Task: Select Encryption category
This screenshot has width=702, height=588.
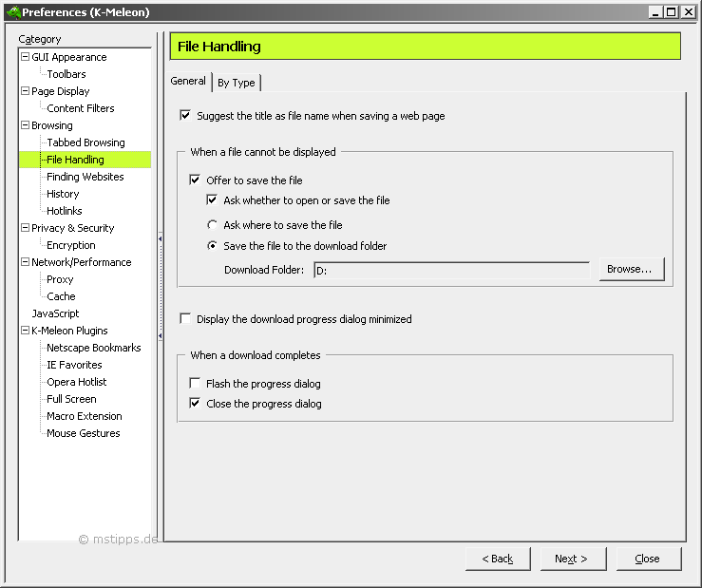Action: [70, 245]
